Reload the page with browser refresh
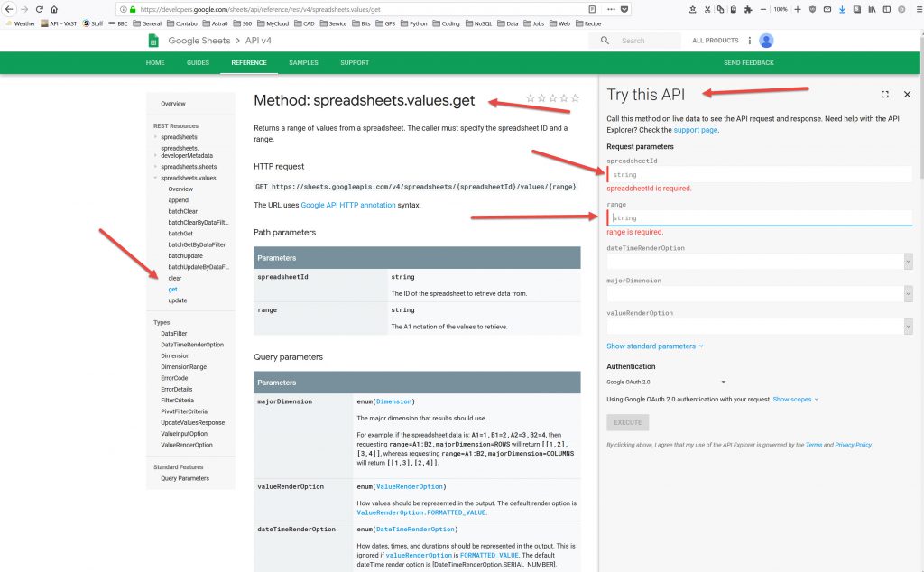Screen dimensions: 924x572 39,9
